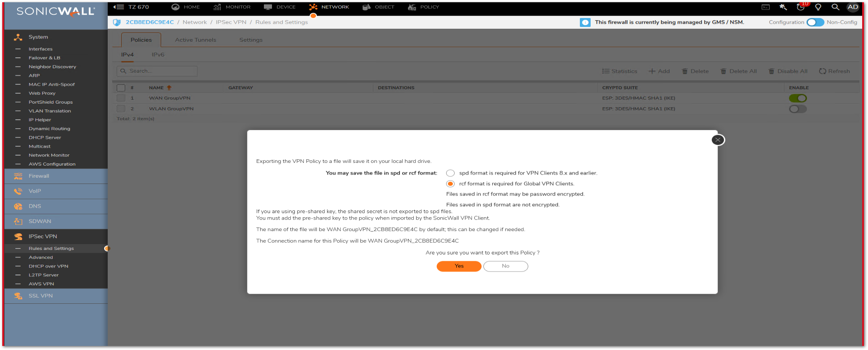Open the AD user avatar menu
The height and width of the screenshot is (350, 868).
pyautogui.click(x=853, y=7)
